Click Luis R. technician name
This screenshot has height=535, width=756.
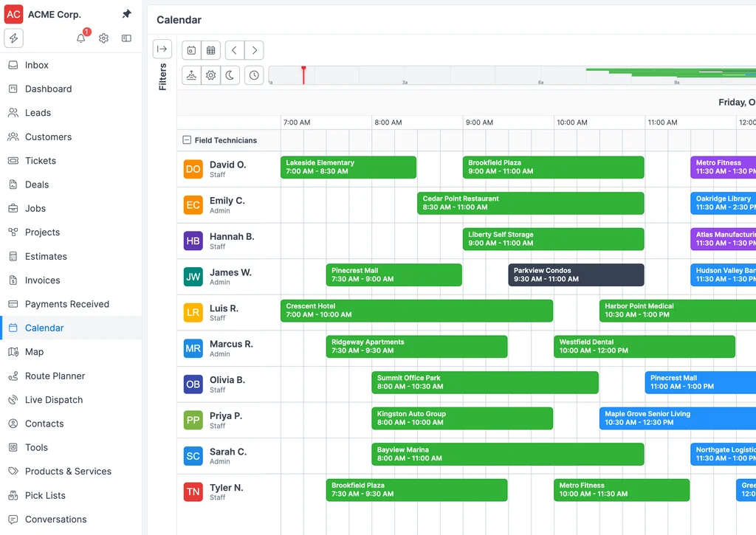(x=224, y=308)
